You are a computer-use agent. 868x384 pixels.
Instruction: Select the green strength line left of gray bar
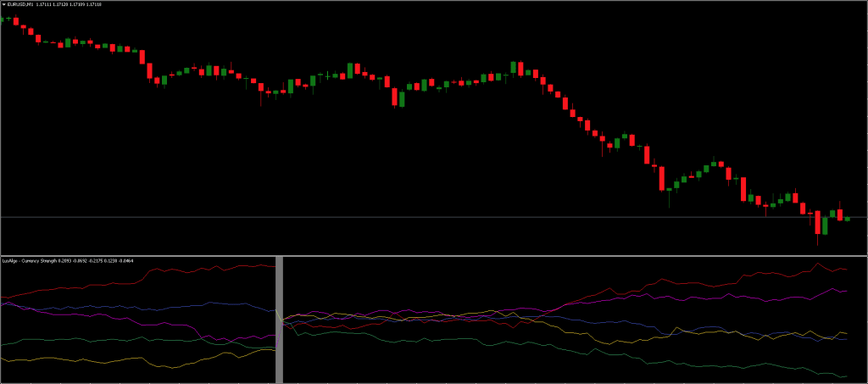click(x=85, y=339)
